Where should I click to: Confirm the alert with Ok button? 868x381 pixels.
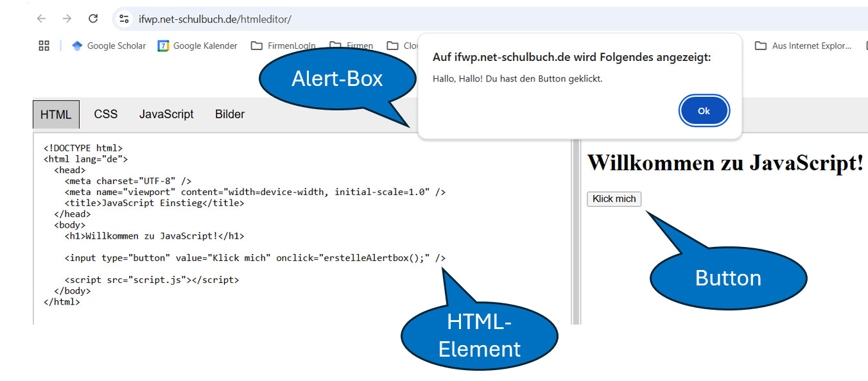704,111
